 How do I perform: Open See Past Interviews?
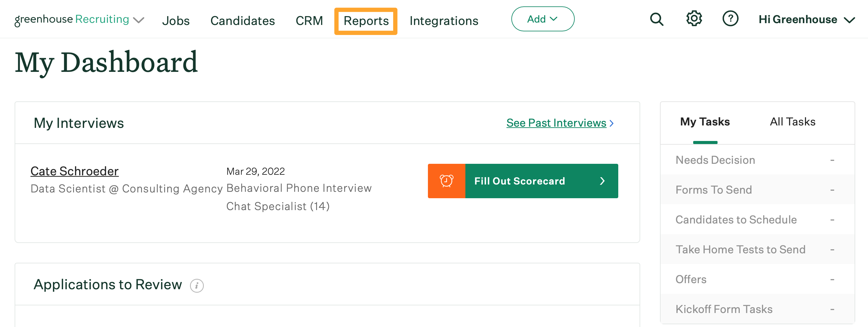click(556, 123)
